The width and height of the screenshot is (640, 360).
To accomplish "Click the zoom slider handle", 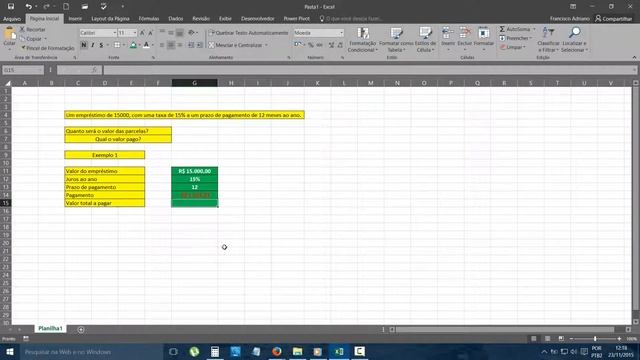I will click(595, 339).
